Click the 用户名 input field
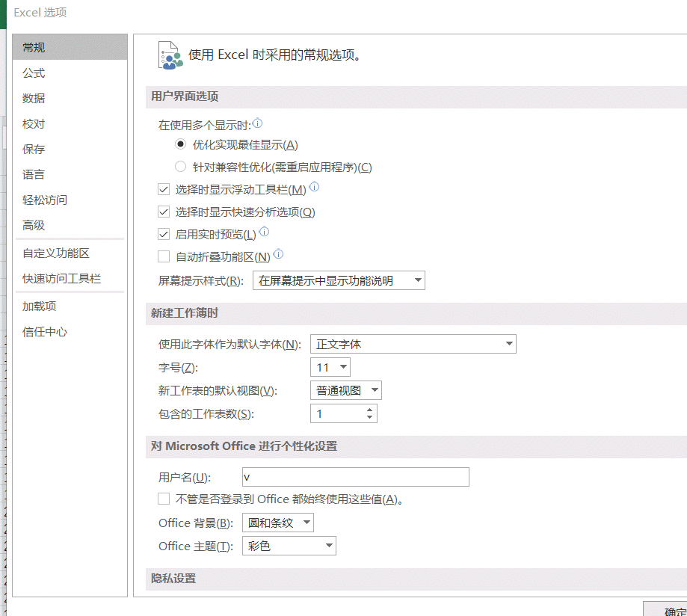 pos(356,477)
